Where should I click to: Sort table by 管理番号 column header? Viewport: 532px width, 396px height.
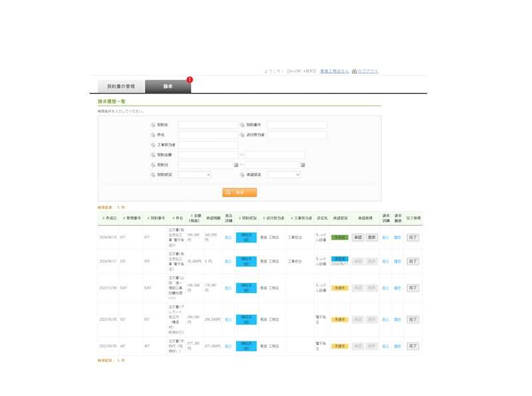click(134, 218)
